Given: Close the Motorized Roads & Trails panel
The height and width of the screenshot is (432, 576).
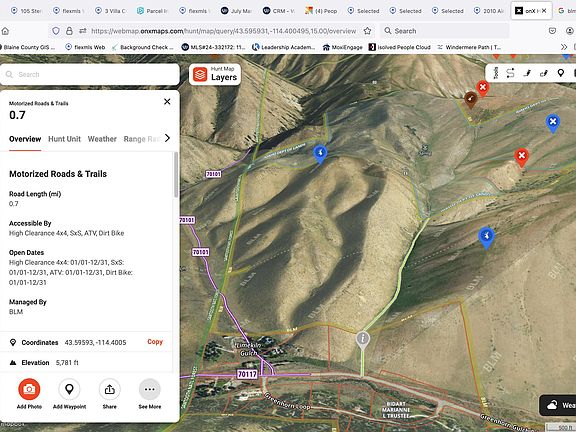Looking at the screenshot, I should (x=167, y=101).
